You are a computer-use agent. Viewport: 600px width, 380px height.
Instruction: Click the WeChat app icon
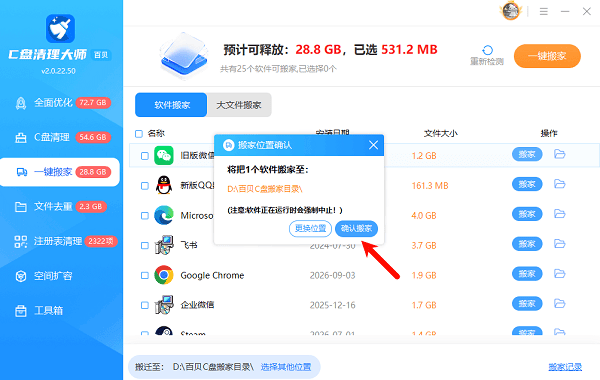(x=164, y=155)
